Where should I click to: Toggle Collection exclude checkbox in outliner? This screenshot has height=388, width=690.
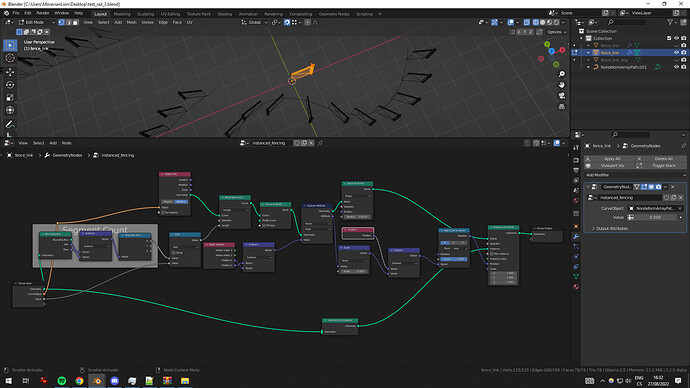[x=669, y=38]
